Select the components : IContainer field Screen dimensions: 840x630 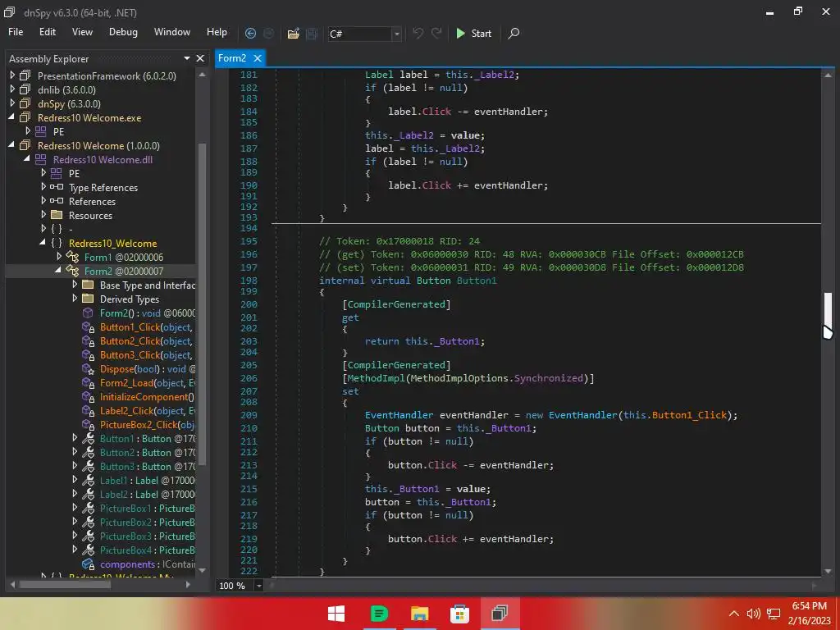pyautogui.click(x=148, y=564)
